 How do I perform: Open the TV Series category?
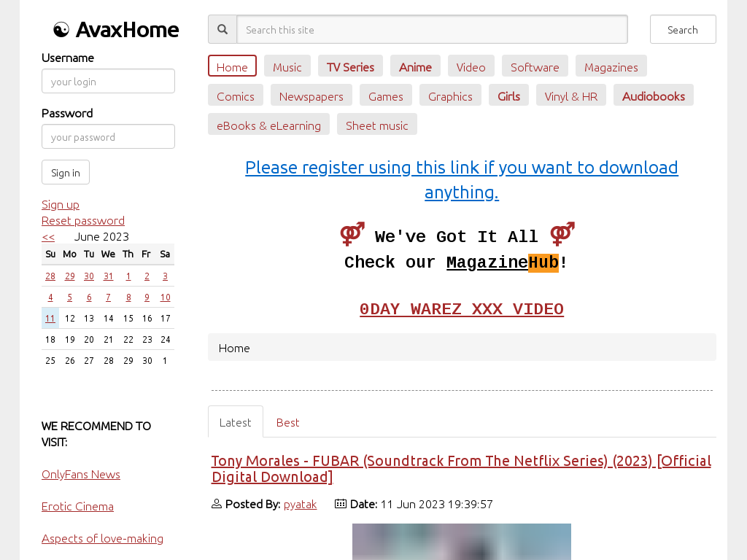351,66
